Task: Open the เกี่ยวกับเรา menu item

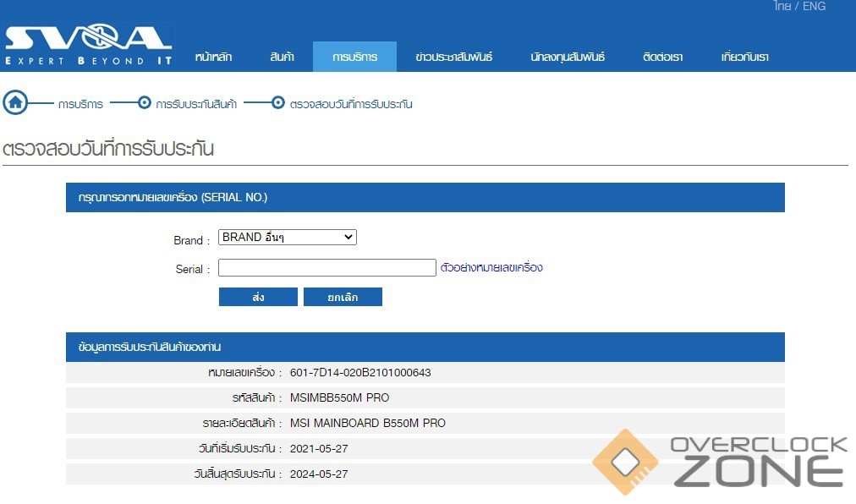Action: pyautogui.click(x=745, y=58)
